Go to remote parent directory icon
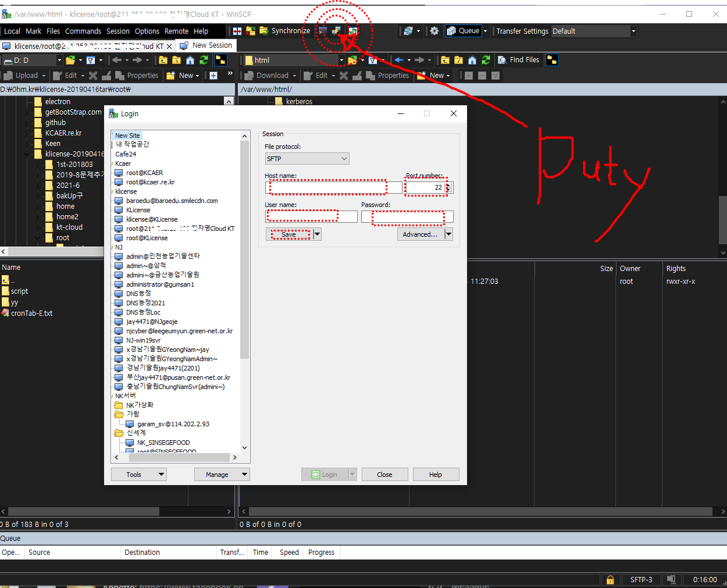This screenshot has width=727, height=588. [x=445, y=60]
